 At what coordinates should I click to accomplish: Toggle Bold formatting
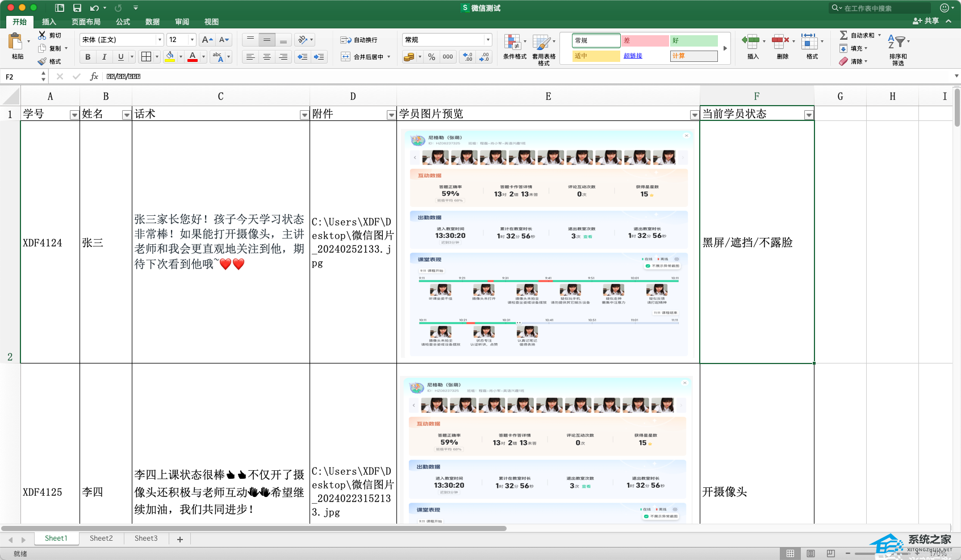pyautogui.click(x=87, y=57)
